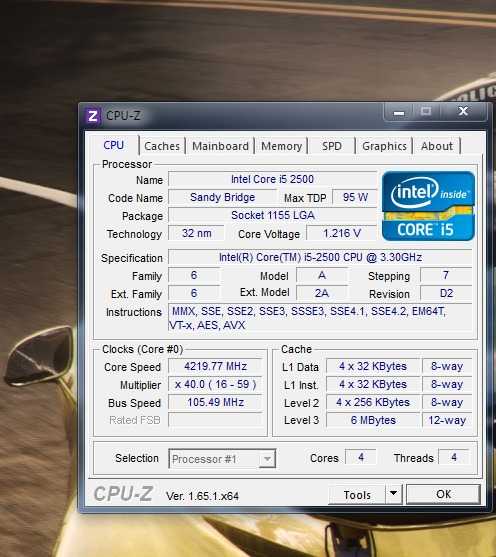The width and height of the screenshot is (496, 557).
Task: Click the version text Ver. 1.65.1.x64
Action: pos(202,496)
